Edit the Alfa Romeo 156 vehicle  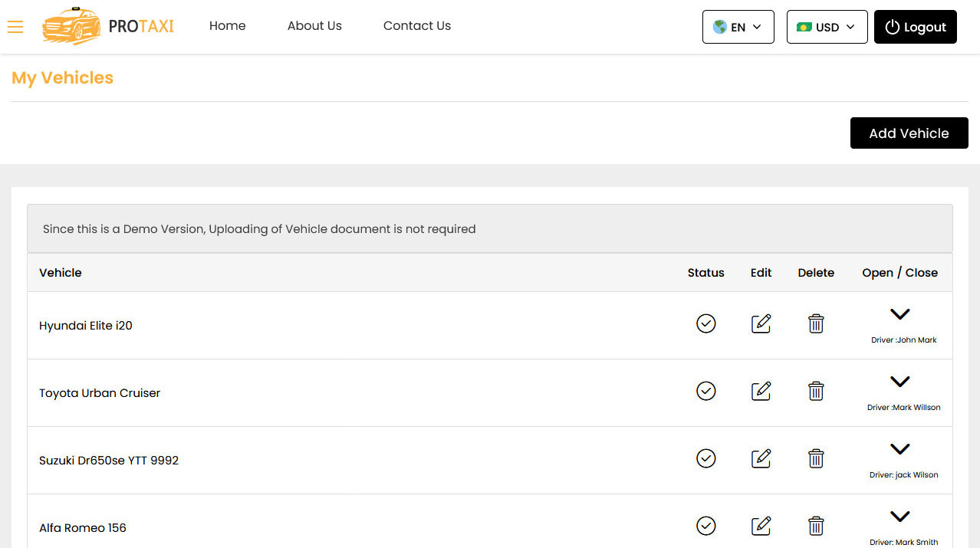(761, 526)
